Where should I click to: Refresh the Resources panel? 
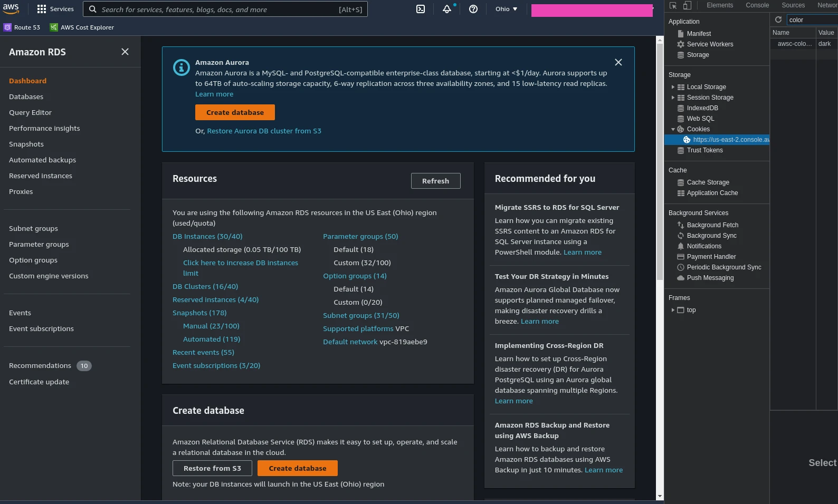click(436, 181)
